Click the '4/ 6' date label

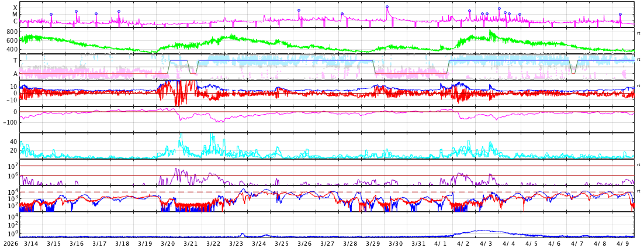(555, 243)
